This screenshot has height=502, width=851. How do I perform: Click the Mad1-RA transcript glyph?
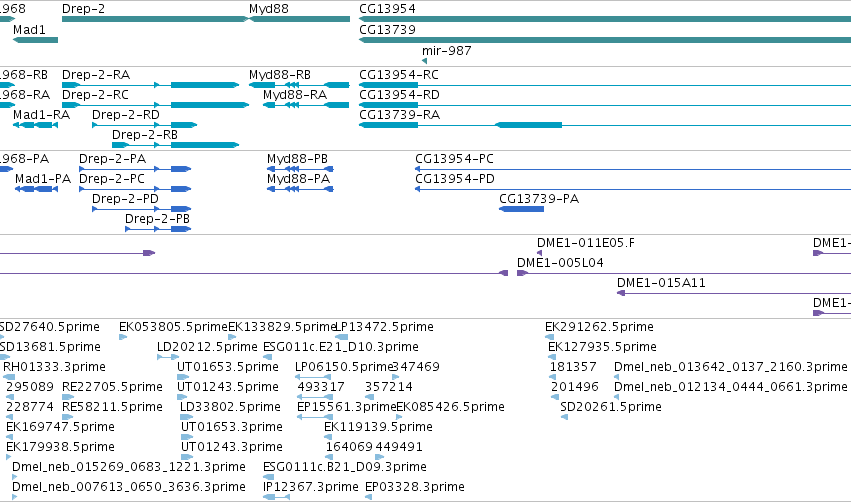(35, 125)
